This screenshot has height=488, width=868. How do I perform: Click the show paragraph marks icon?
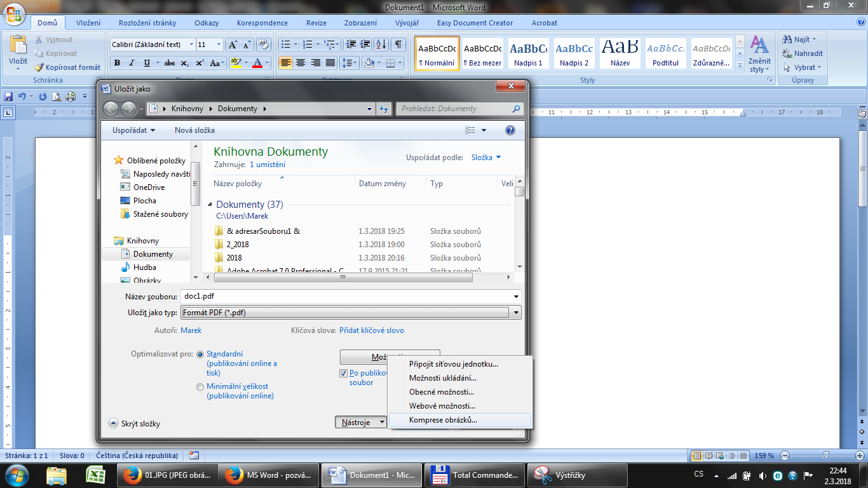point(398,44)
